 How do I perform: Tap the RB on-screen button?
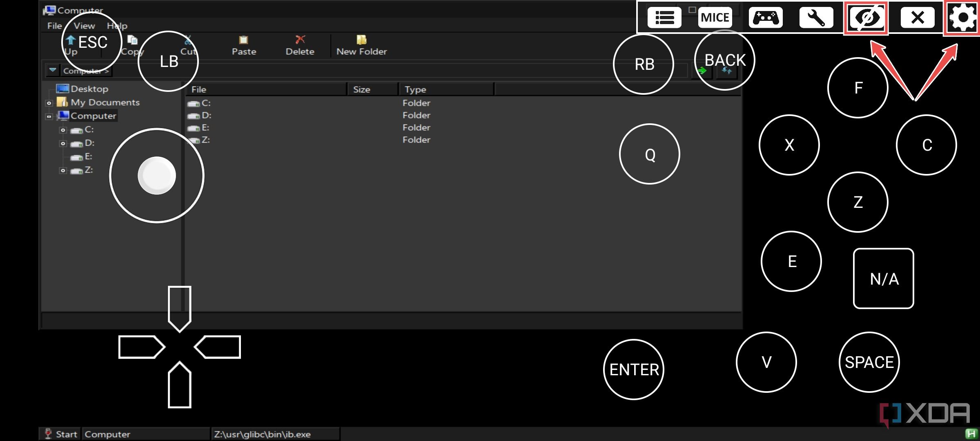[644, 64]
